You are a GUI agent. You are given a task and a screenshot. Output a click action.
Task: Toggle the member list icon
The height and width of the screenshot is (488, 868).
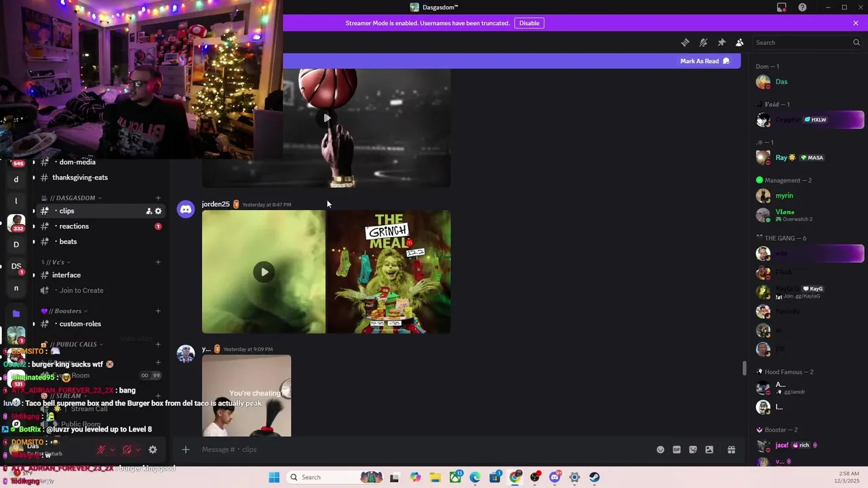tap(740, 42)
